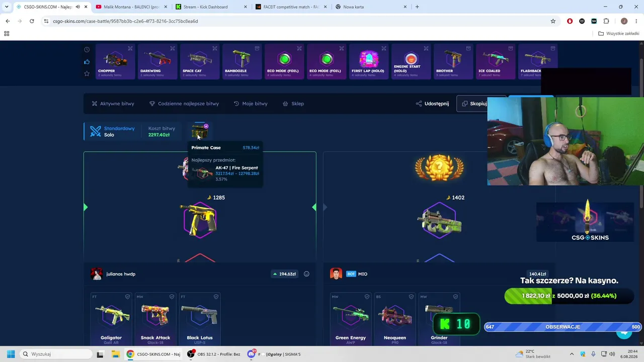This screenshot has height=362, width=644.
Task: Click the crossed-swords icon on the DARKWING card
Action: point(173,48)
